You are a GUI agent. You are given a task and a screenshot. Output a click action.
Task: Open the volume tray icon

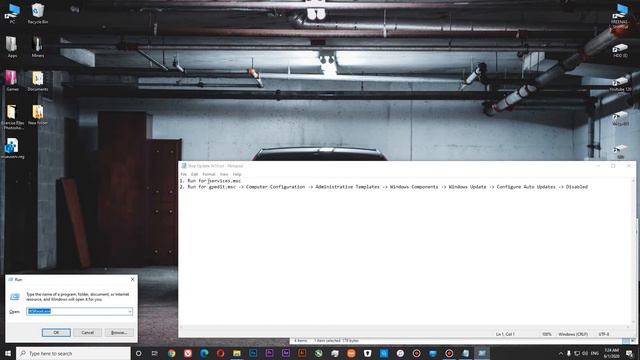coord(585,353)
